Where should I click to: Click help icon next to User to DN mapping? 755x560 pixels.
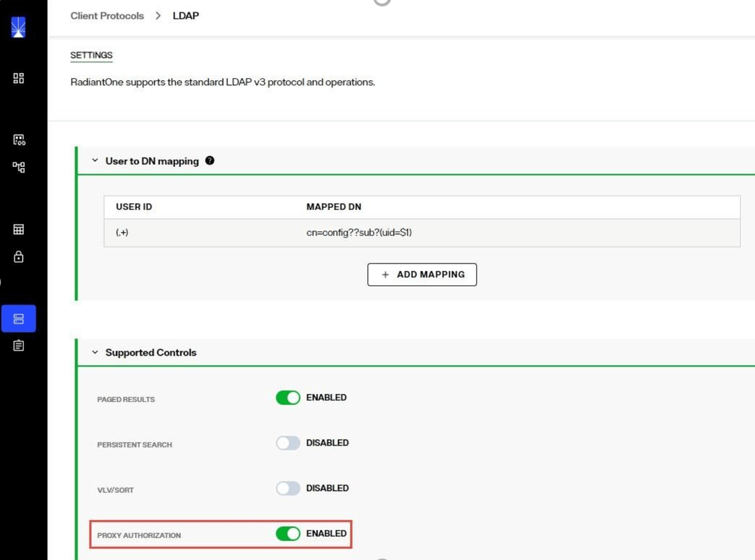(209, 161)
